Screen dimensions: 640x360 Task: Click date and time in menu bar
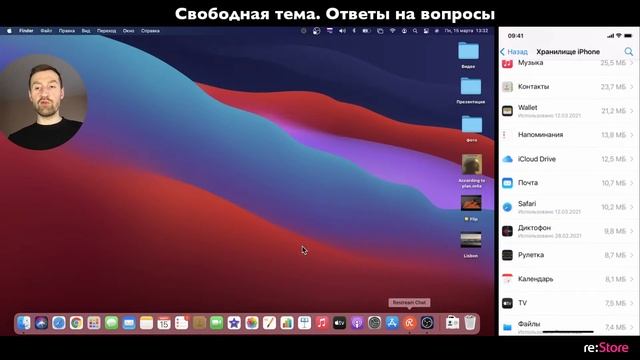[466, 31]
